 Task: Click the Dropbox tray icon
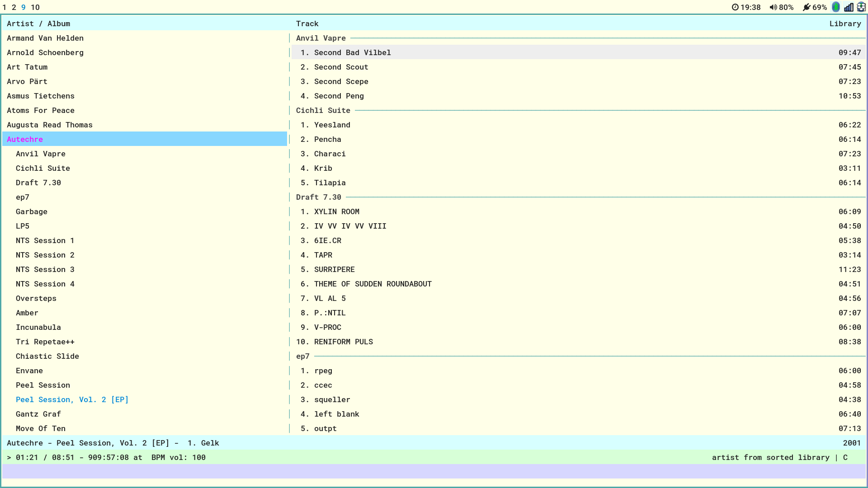pos(861,7)
